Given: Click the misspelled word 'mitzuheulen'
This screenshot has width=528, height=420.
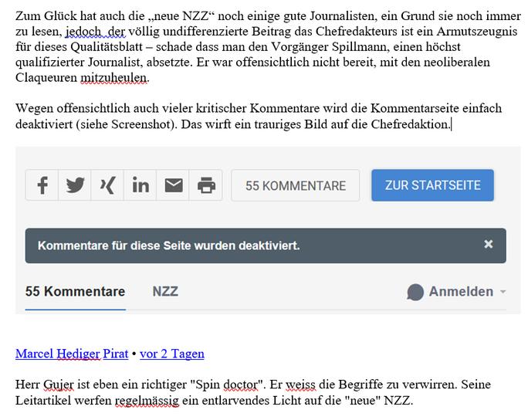Looking at the screenshot, I should pos(113,78).
